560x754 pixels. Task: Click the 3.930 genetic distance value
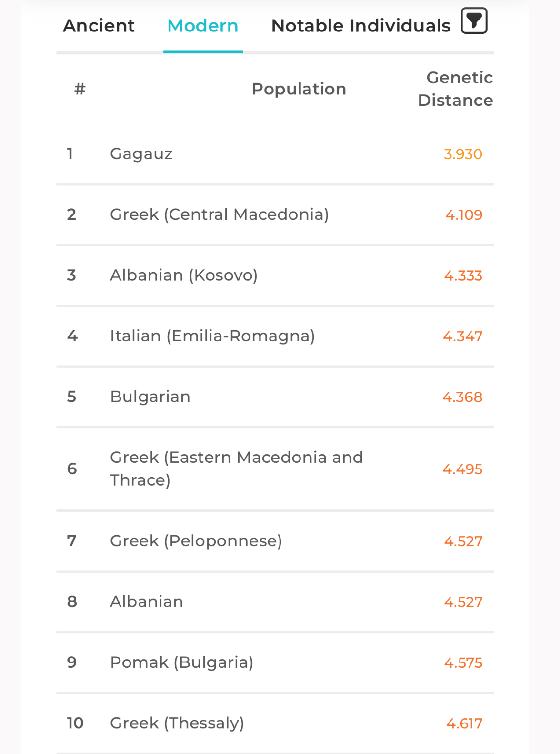463,154
